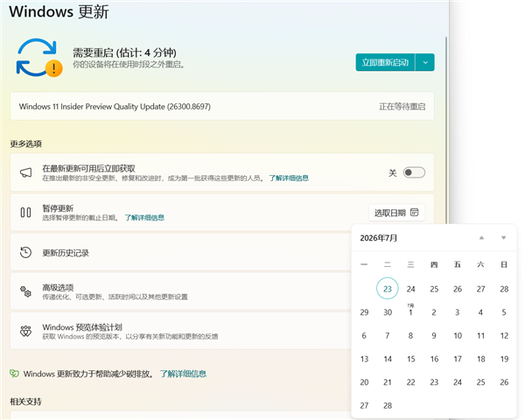Open 了解详细信息 link about carbon emissions
Viewport: 525px width, 420px height.
click(183, 374)
